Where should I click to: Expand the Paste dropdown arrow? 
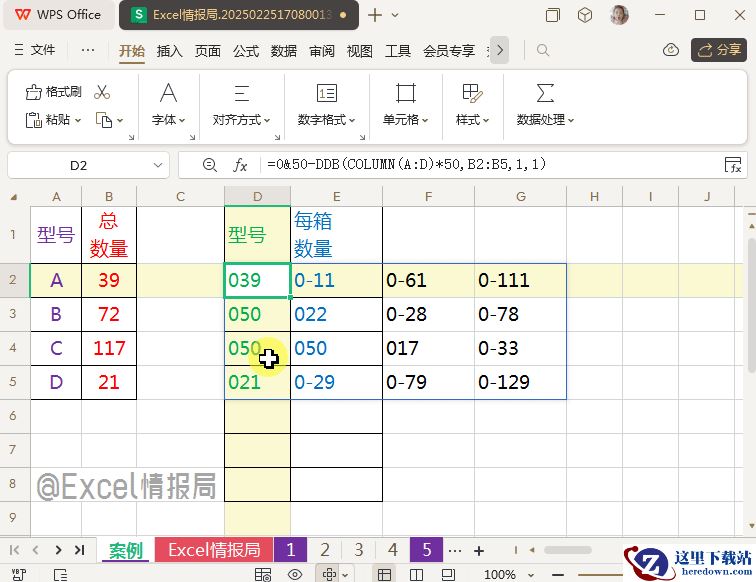pyautogui.click(x=78, y=120)
